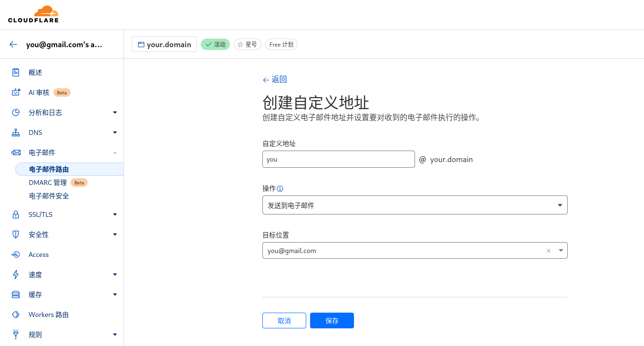
Task: Open the 操作 dropdown 发送到电子邮件
Action: click(414, 205)
